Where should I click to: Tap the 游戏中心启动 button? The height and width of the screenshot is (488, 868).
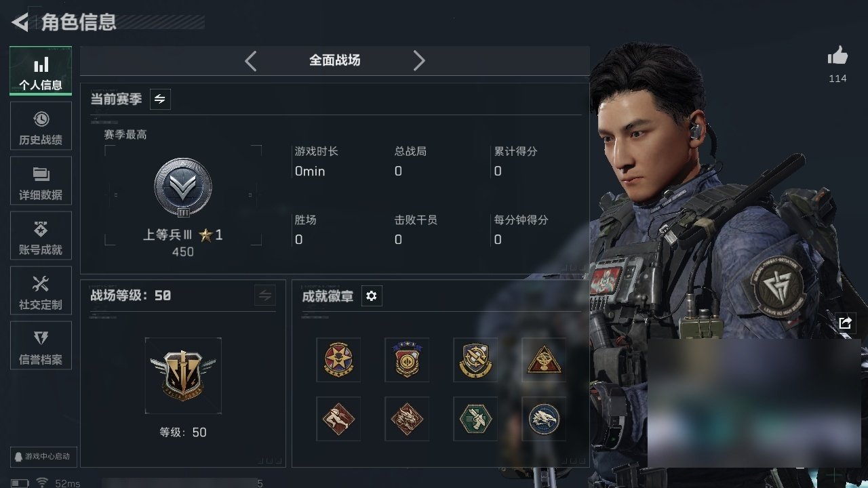click(x=41, y=456)
